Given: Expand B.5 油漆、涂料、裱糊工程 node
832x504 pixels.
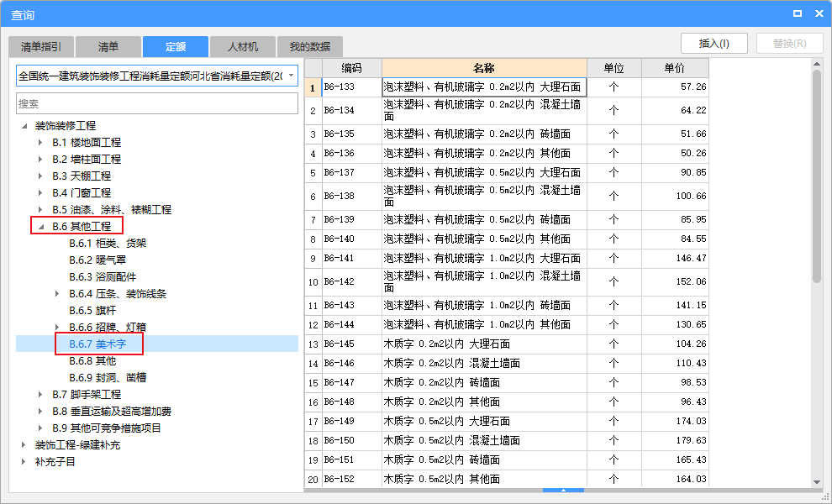Looking at the screenshot, I should (x=40, y=209).
